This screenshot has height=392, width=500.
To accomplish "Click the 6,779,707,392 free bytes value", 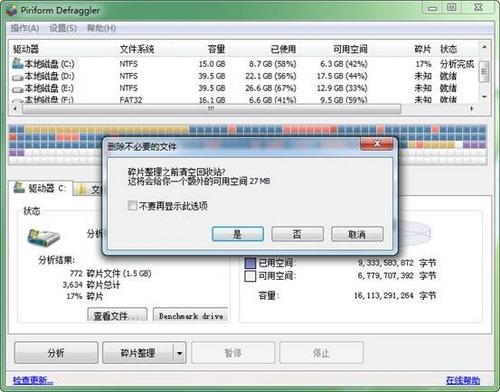I will click(x=385, y=276).
